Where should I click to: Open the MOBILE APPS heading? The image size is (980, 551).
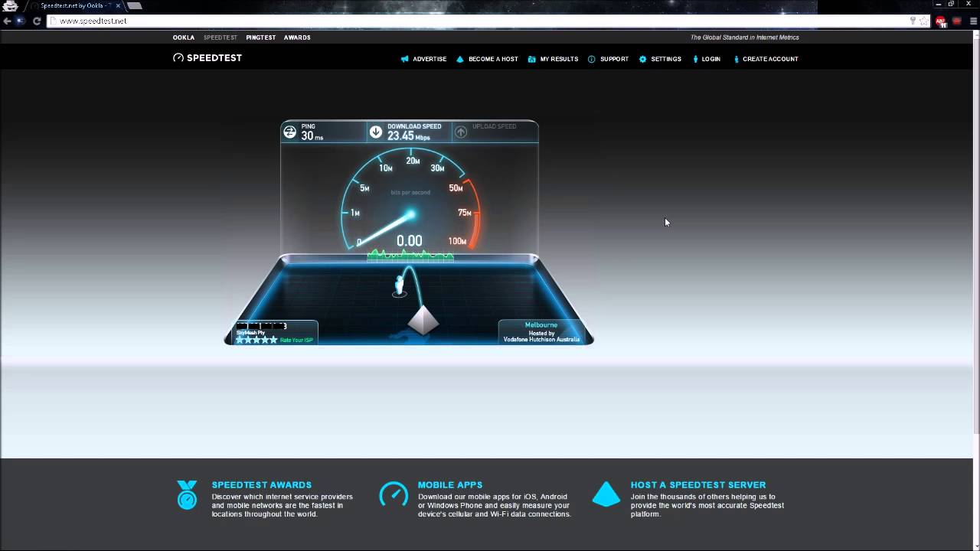[x=450, y=485]
